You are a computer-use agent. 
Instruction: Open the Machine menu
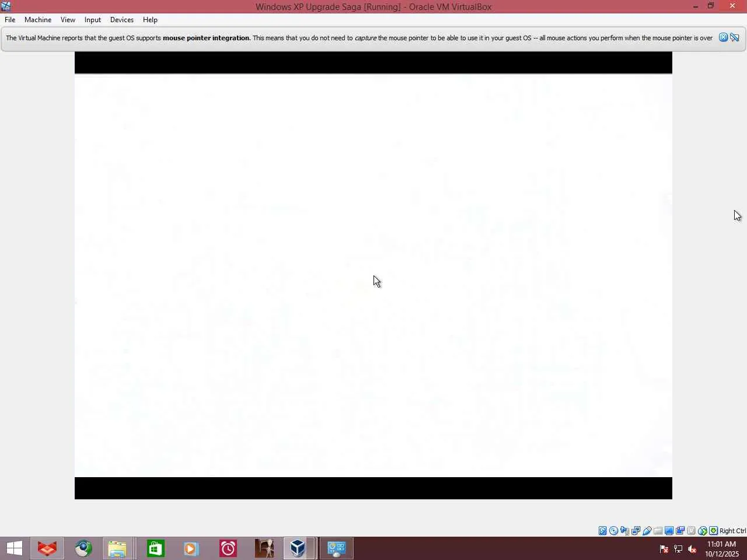[38, 20]
